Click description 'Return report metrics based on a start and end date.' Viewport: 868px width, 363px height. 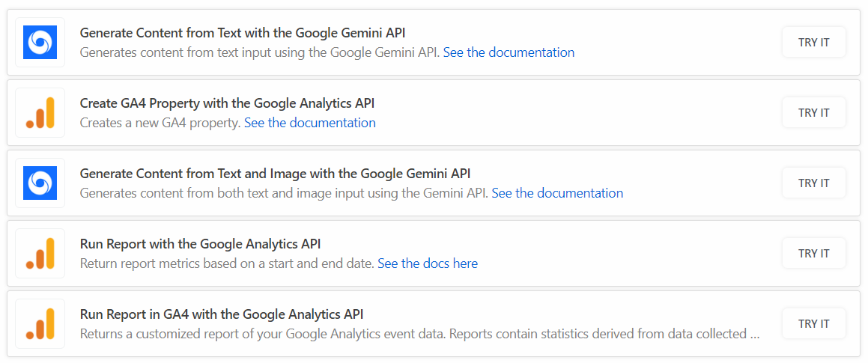tap(228, 263)
